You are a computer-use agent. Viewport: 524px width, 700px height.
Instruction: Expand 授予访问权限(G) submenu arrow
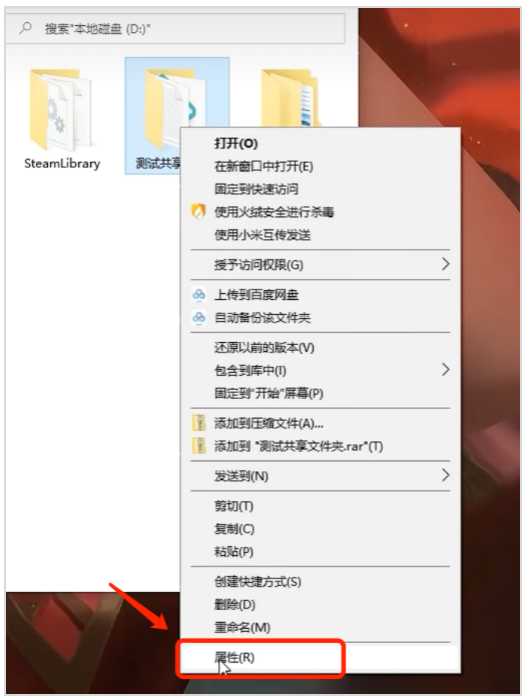445,264
